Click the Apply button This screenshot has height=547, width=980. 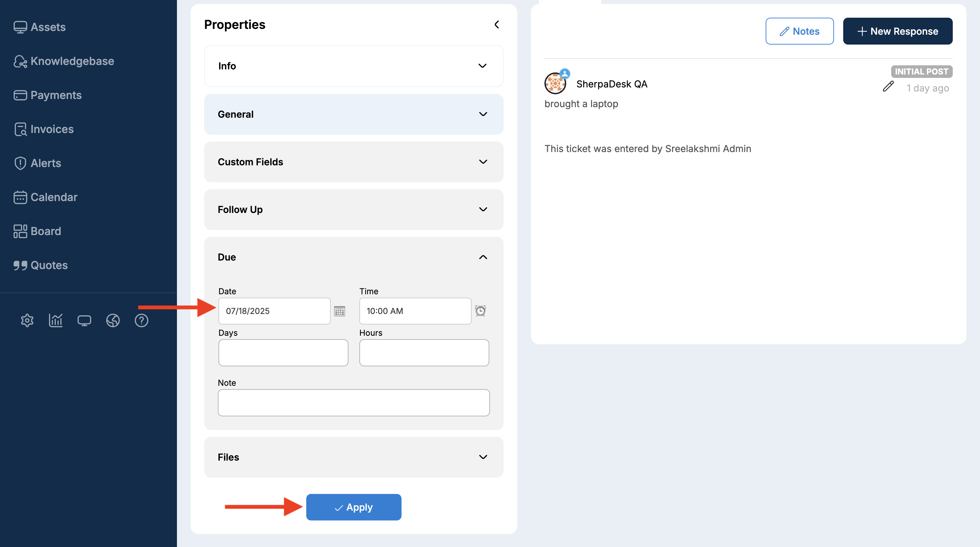354,507
